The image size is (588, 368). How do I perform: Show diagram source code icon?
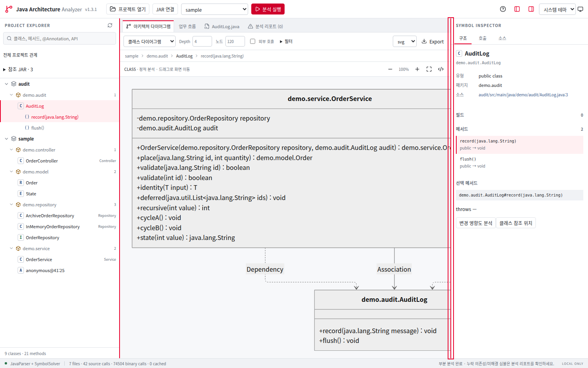441,69
